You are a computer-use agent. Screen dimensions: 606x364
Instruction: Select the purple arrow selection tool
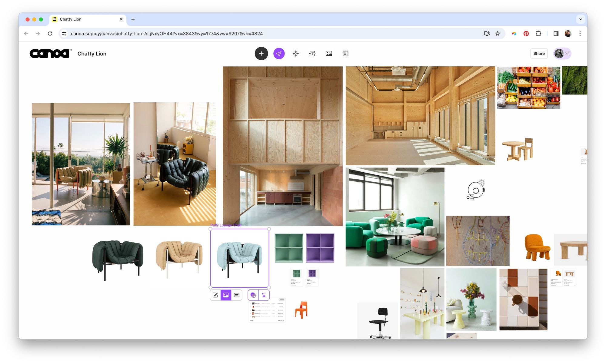pyautogui.click(x=278, y=54)
